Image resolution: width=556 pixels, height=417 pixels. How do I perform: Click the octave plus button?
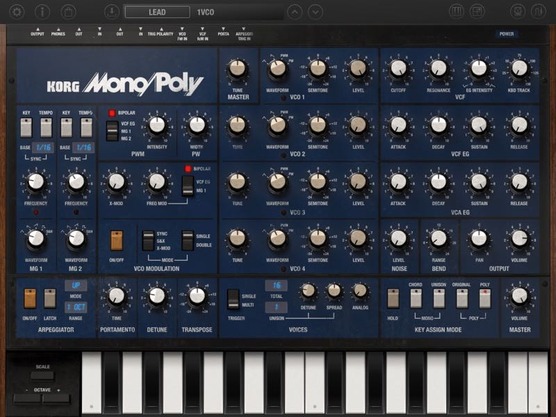click(56, 399)
